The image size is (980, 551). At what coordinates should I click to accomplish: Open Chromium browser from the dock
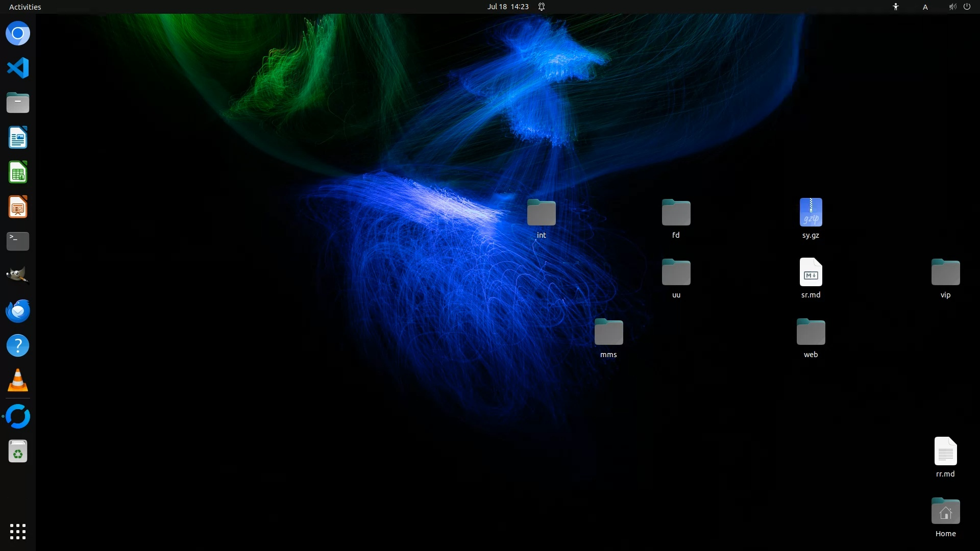[x=18, y=34]
